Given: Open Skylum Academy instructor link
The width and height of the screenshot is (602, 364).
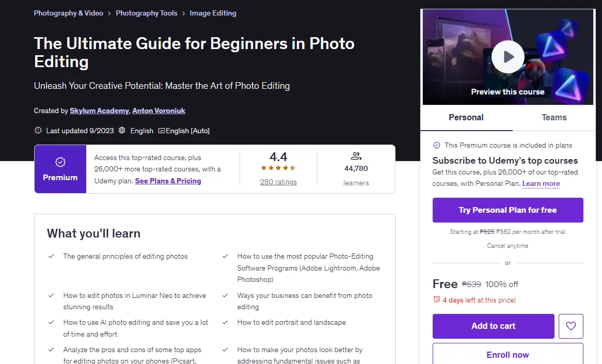Looking at the screenshot, I should coord(100,110).
